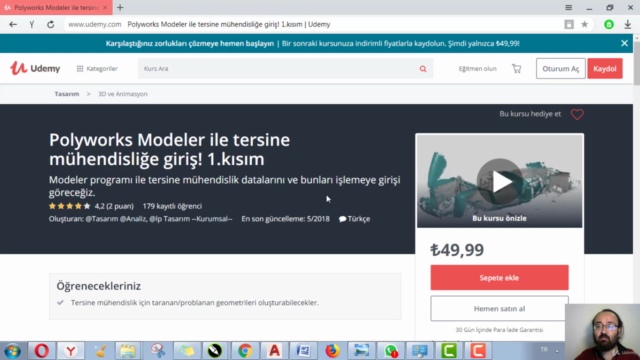Click the Türkçe language label
The width and height of the screenshot is (640, 360).
click(354, 219)
